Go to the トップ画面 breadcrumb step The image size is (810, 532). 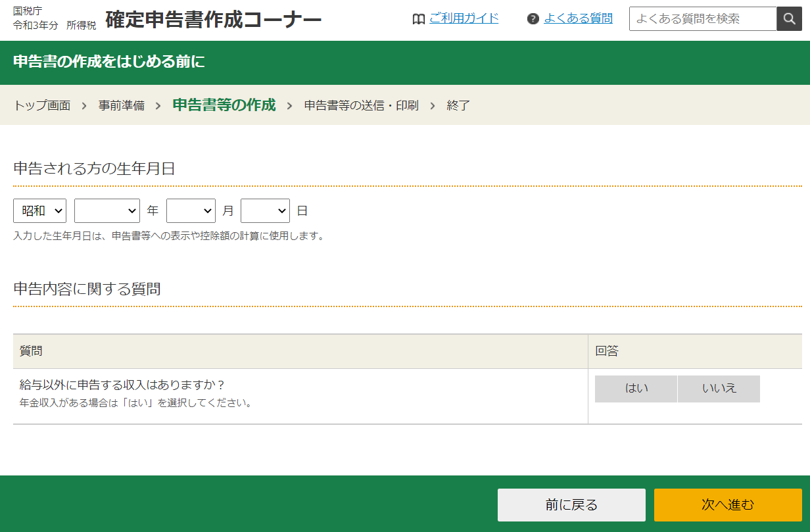click(x=42, y=105)
